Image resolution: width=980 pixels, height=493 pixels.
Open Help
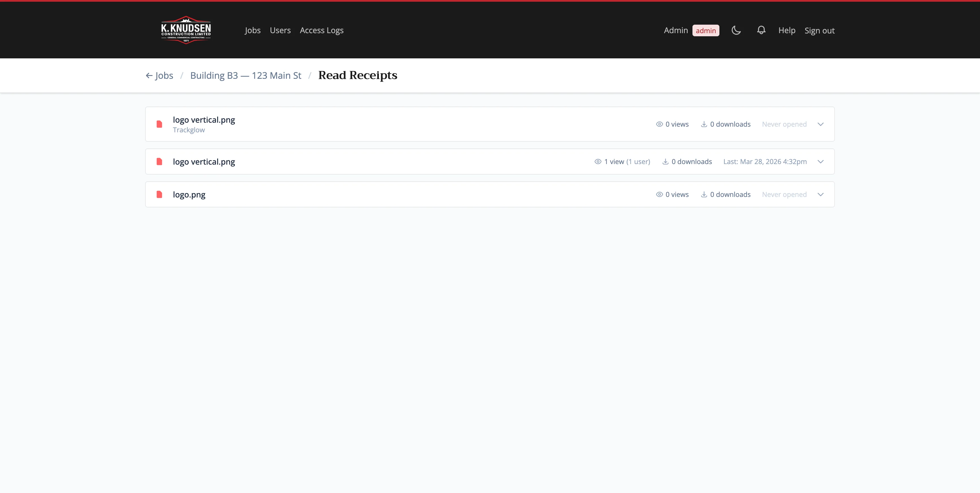787,30
